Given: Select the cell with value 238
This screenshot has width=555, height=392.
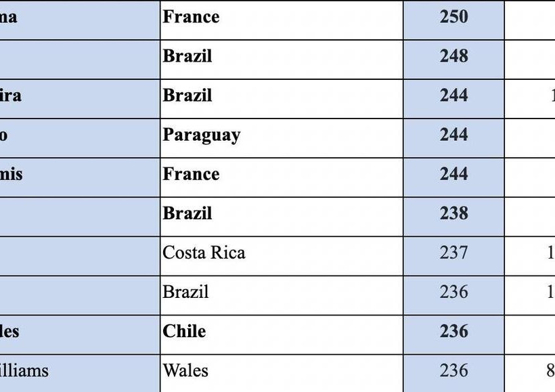Looking at the screenshot, I should point(453,214).
